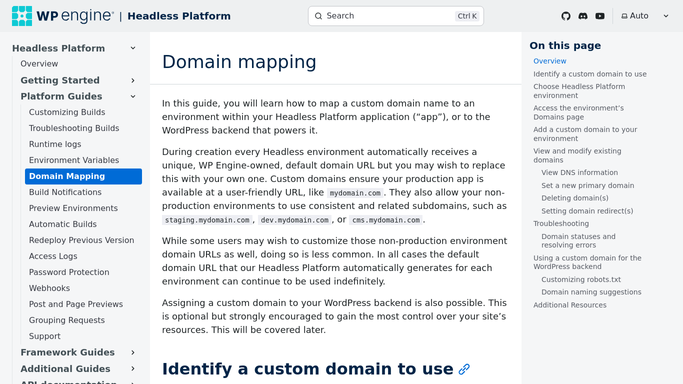The height and width of the screenshot is (384, 683).
Task: Copy anchor link for Identify a custom domain heading
Action: [464, 369]
